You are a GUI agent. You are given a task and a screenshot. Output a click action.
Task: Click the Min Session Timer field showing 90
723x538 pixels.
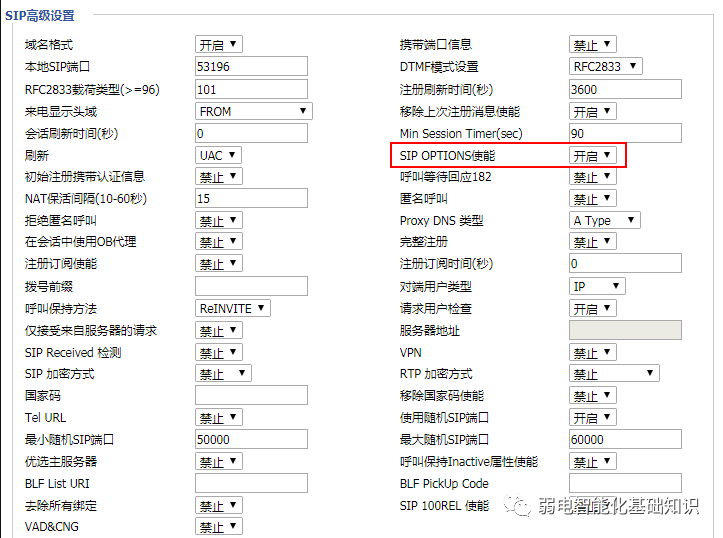(625, 133)
